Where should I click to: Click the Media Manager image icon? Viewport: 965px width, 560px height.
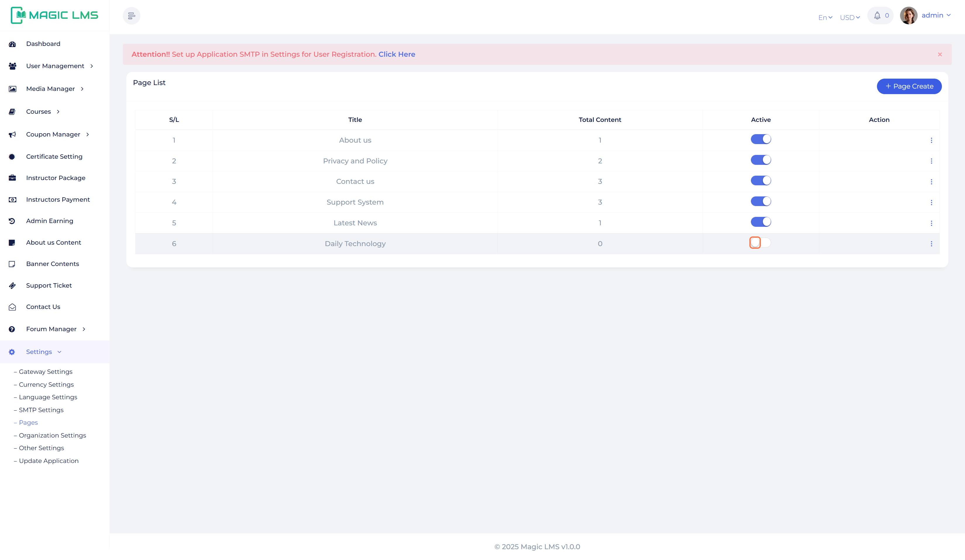(12, 89)
